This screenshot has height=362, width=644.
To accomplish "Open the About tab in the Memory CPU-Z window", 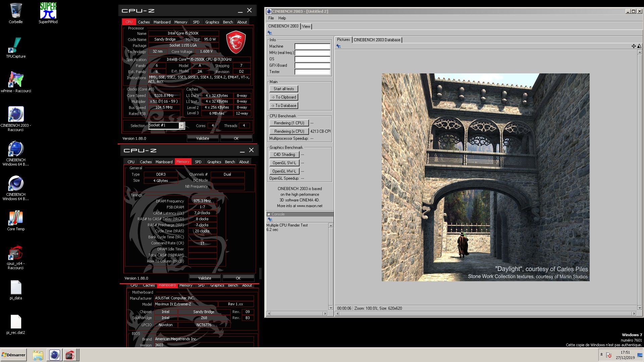I will (x=244, y=162).
